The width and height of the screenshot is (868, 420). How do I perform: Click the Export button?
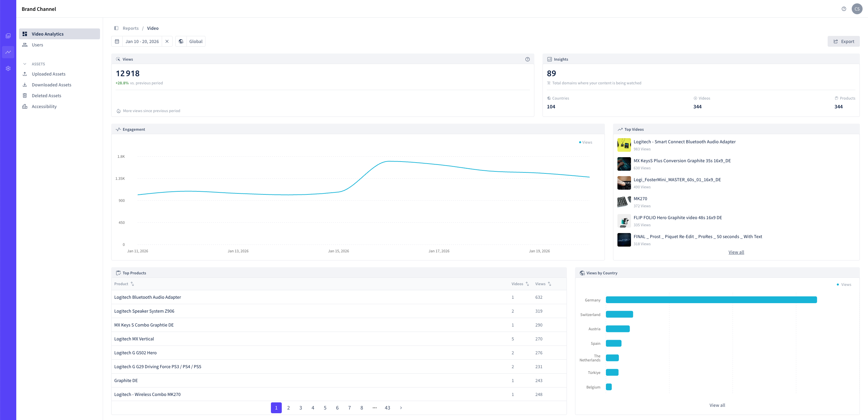click(x=844, y=41)
